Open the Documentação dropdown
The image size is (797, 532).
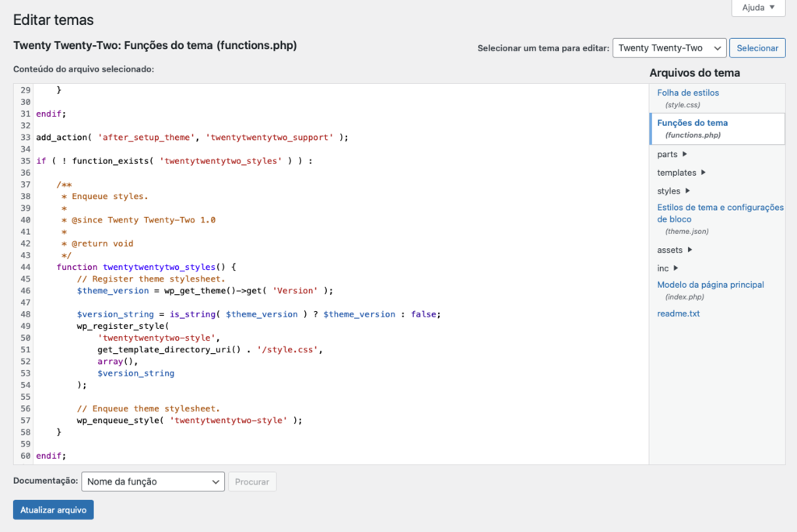click(x=153, y=481)
